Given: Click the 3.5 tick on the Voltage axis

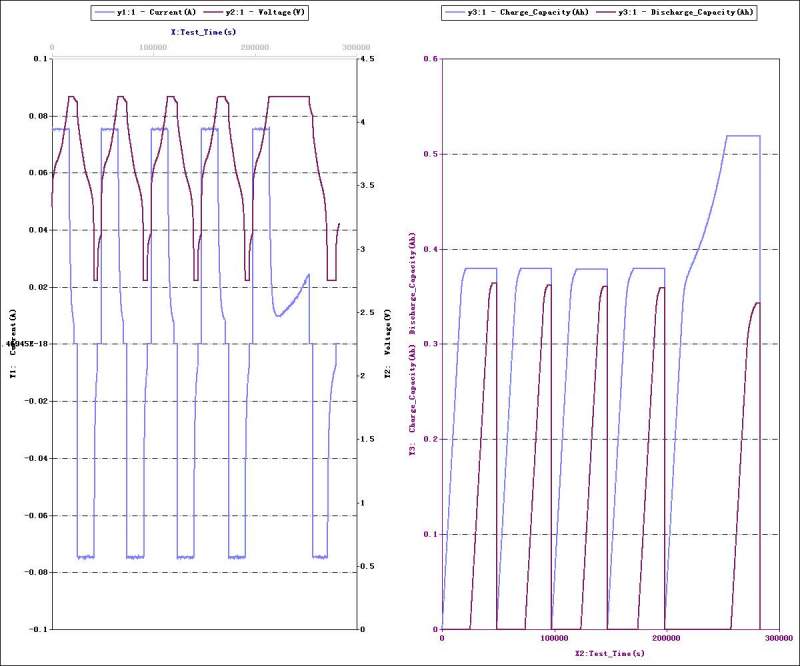Looking at the screenshot, I should tap(367, 186).
